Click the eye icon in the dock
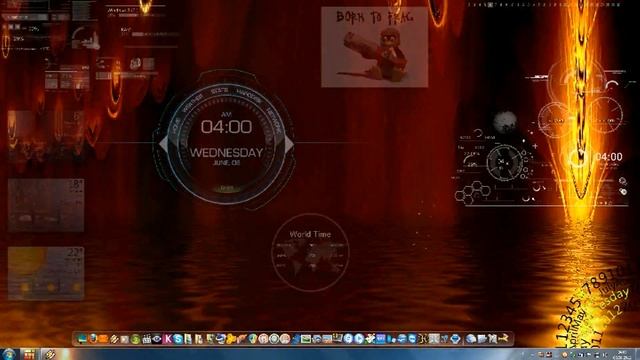Viewport: 640px width, 360px height. [x=157, y=339]
